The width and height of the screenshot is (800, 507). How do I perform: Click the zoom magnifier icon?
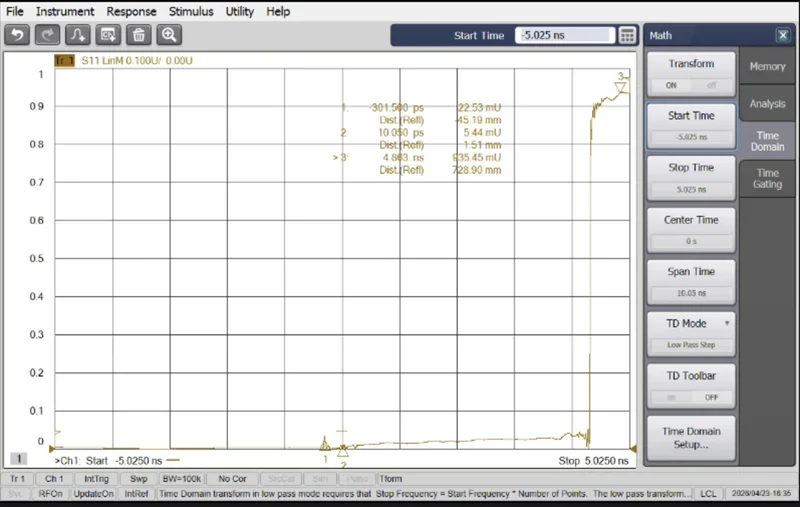(x=169, y=35)
